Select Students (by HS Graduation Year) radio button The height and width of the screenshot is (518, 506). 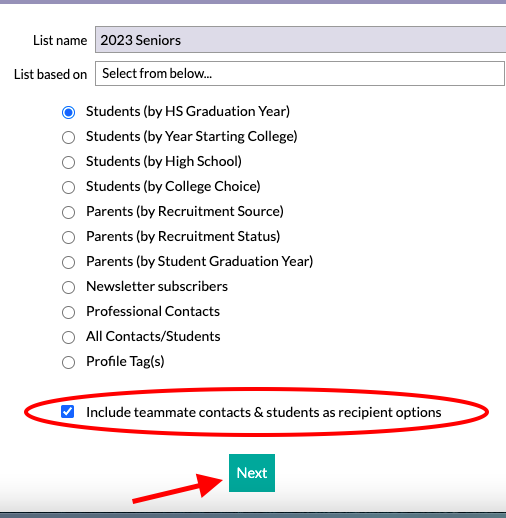[x=68, y=112]
